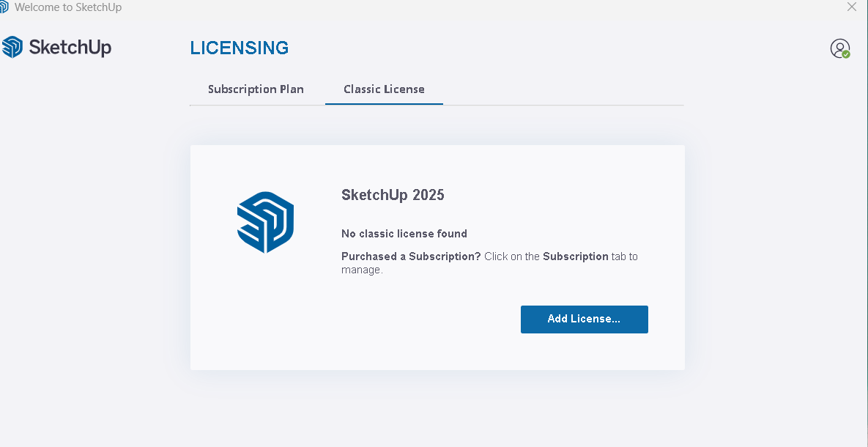
Task: Open the user account profile icon
Action: tap(839, 48)
